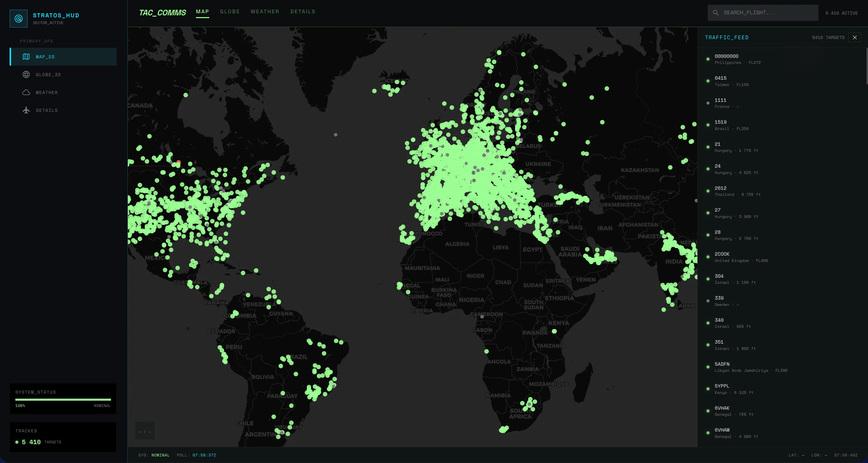The height and width of the screenshot is (463, 868).
Task: Open the MAP_2D map icon
Action: point(26,57)
